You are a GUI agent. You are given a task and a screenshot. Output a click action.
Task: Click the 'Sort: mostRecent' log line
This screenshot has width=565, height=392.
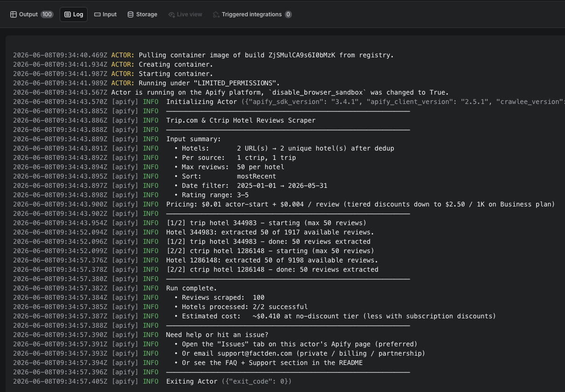point(145,176)
